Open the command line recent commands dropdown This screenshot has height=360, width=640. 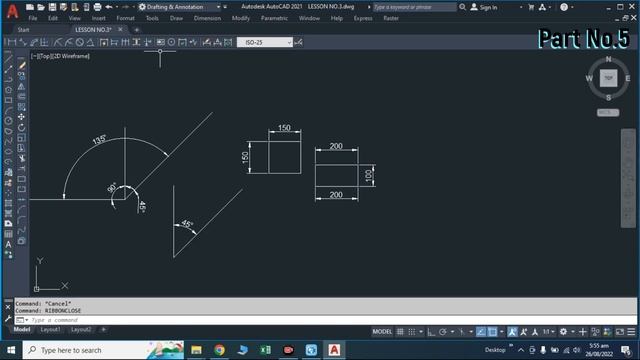[22, 320]
